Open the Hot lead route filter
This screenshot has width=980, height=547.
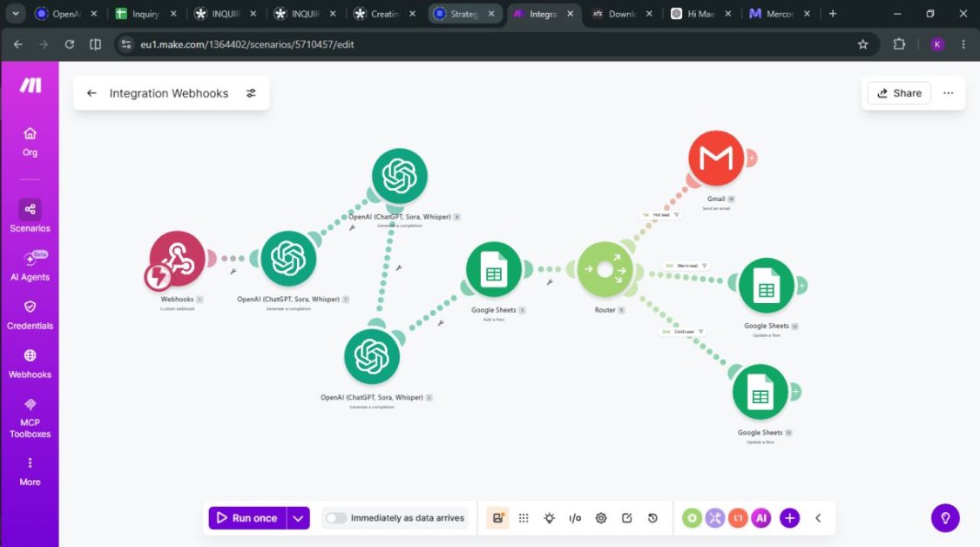tap(660, 215)
